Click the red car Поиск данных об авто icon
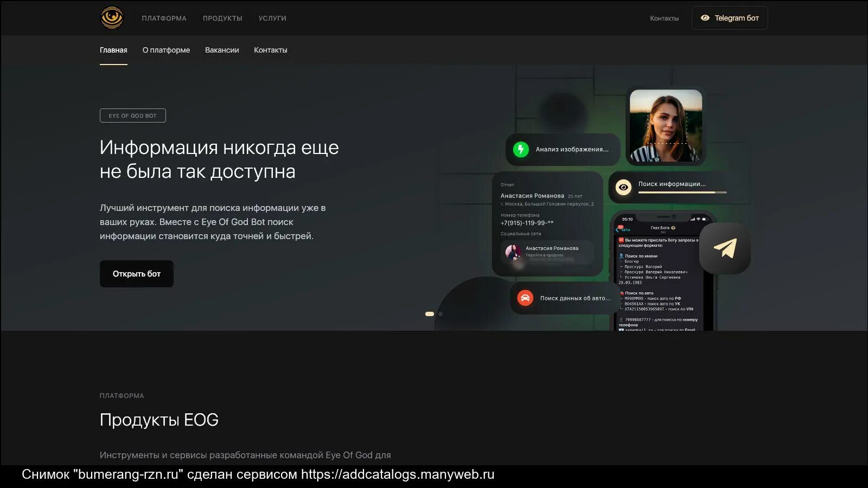868x488 pixels. (525, 298)
